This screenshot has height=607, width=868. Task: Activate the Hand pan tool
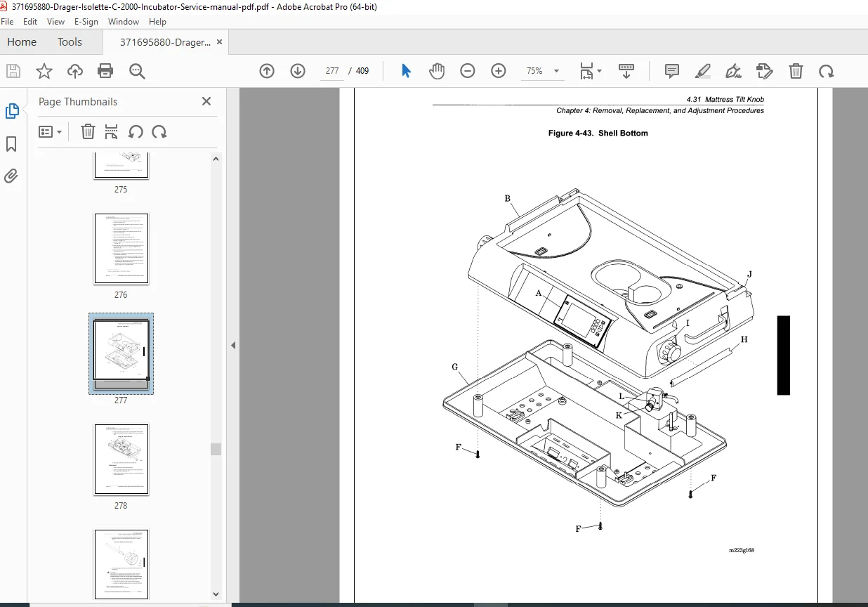(x=437, y=71)
